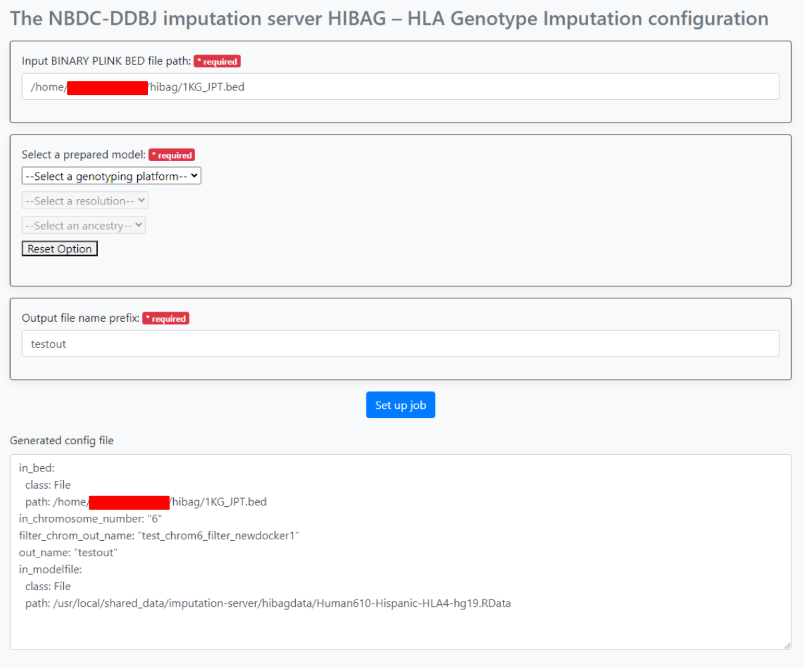The height and width of the screenshot is (672, 804).
Task: Click the 'Output file name prefix:' label
Action: 81,318
